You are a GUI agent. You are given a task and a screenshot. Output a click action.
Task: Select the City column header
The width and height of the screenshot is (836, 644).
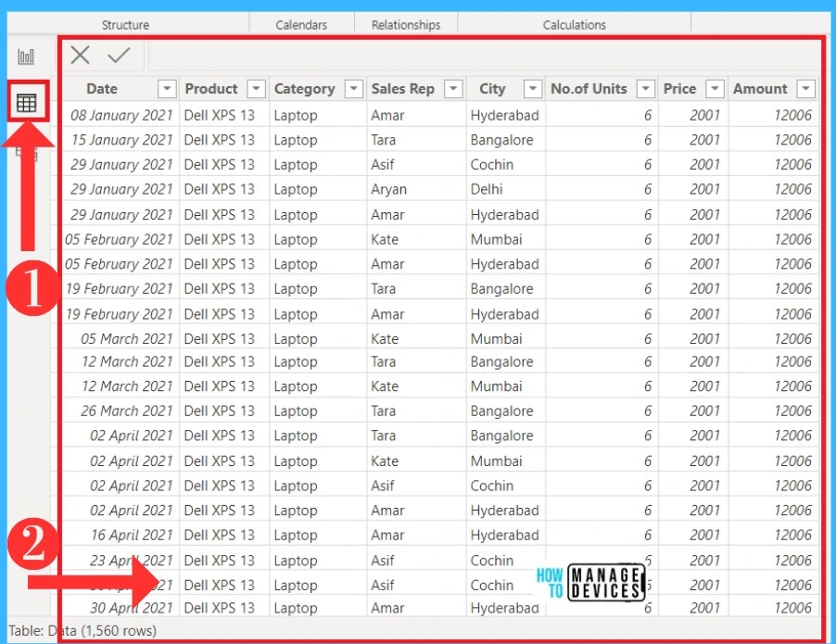pos(492,89)
